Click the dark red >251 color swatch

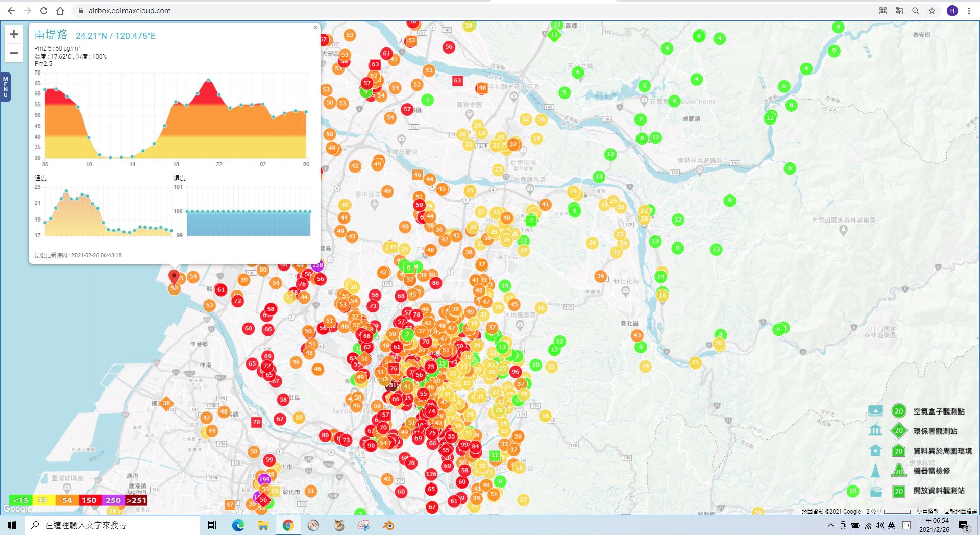pos(136,500)
